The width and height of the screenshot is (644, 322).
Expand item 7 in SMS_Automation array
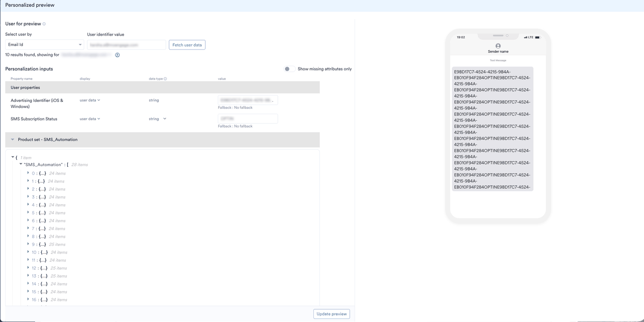point(28,228)
